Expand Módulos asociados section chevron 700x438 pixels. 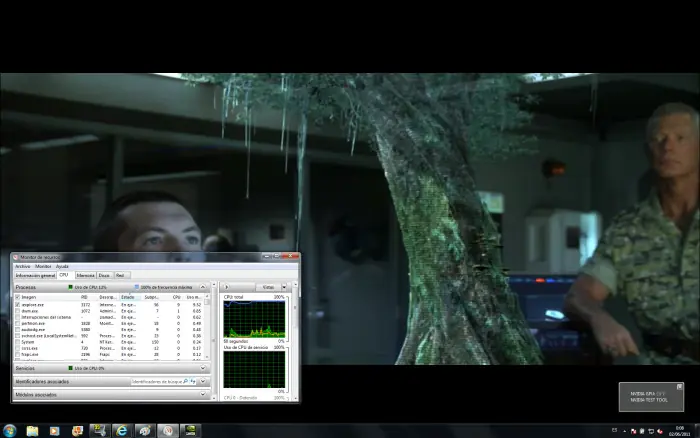pos(203,395)
